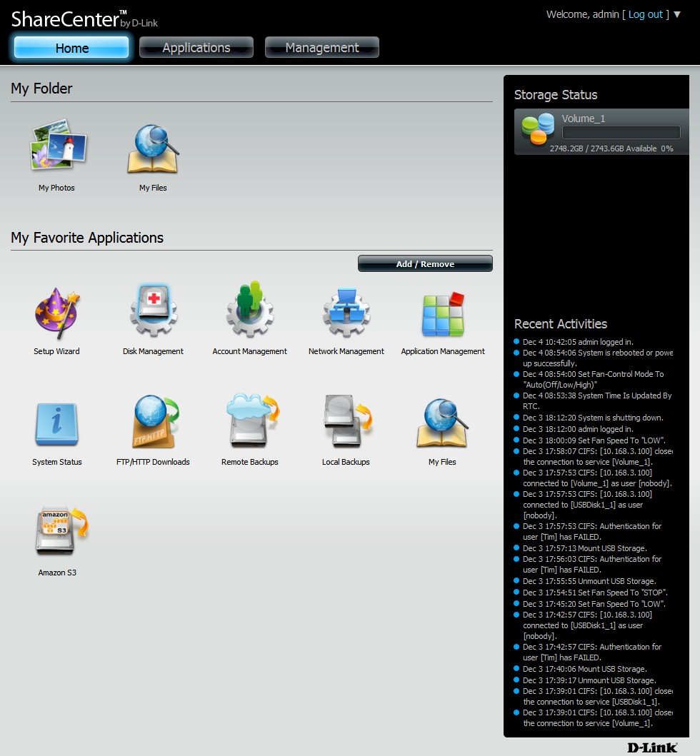Click the Amazon S3 label
This screenshot has height=756, width=700.
pyautogui.click(x=57, y=573)
